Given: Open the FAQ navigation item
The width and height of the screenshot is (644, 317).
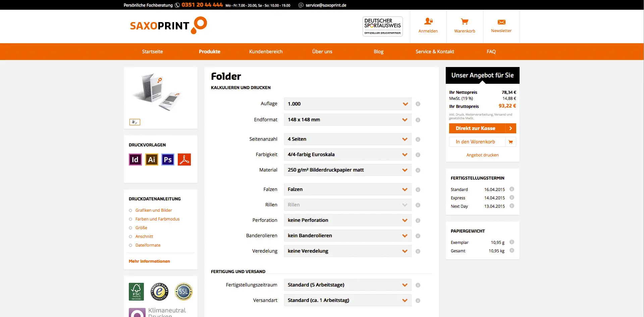Looking at the screenshot, I should pos(491,51).
